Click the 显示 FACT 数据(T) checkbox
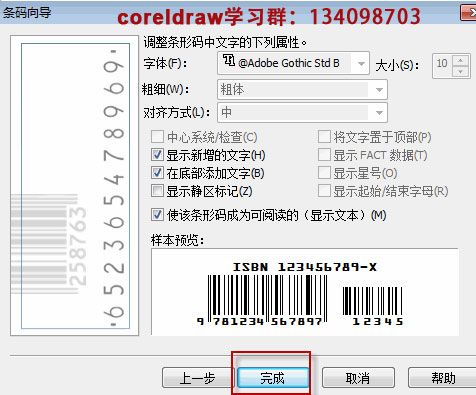Image resolution: width=476 pixels, height=395 pixels. (x=324, y=155)
